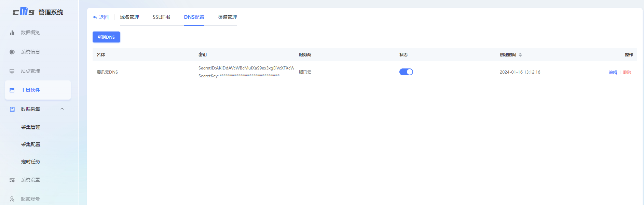Click the 数据概览 bar chart icon
The width and height of the screenshot is (644, 205).
tap(12, 33)
